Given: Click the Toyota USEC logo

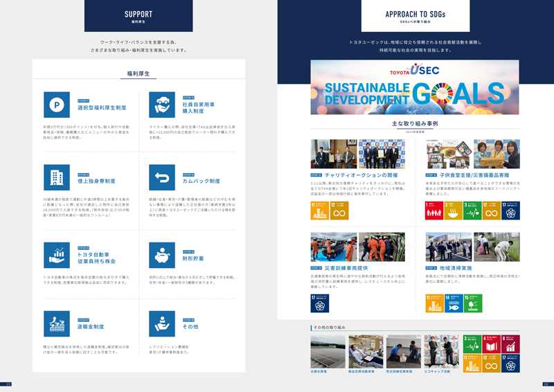Looking at the screenshot, I should (415, 70).
